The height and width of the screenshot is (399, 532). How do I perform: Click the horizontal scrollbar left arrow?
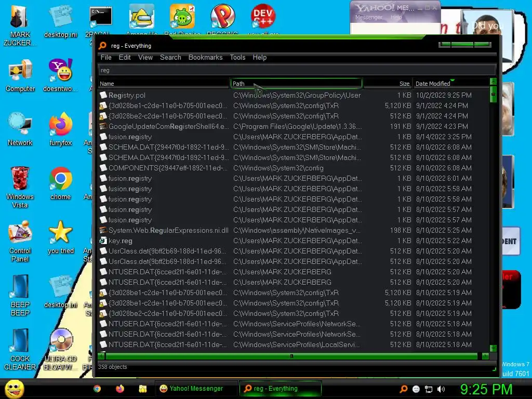101,356
